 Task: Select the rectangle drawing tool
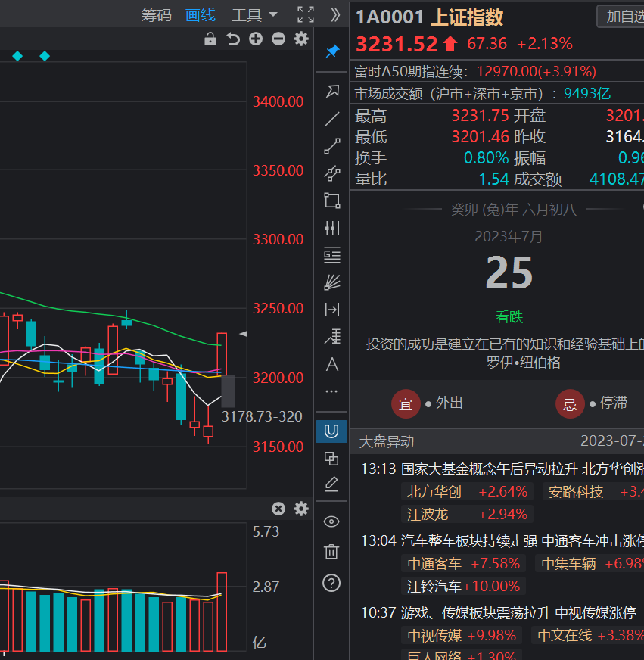(x=331, y=200)
